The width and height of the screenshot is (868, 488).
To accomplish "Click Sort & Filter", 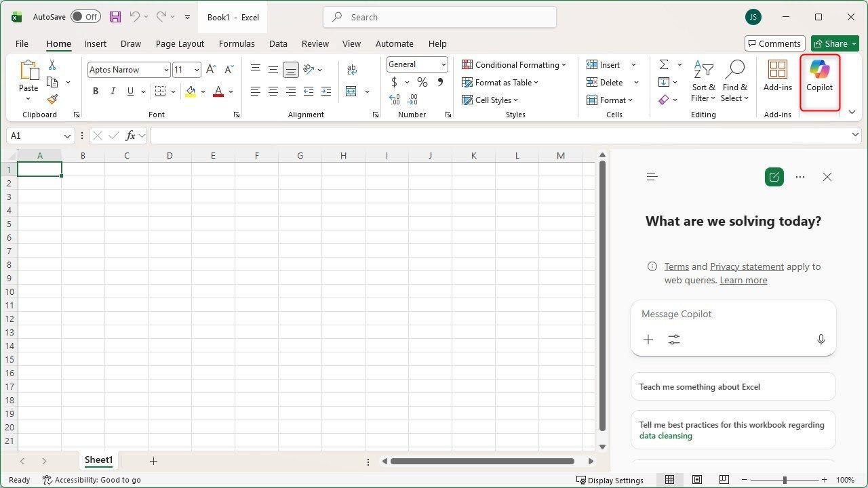I will coord(703,81).
